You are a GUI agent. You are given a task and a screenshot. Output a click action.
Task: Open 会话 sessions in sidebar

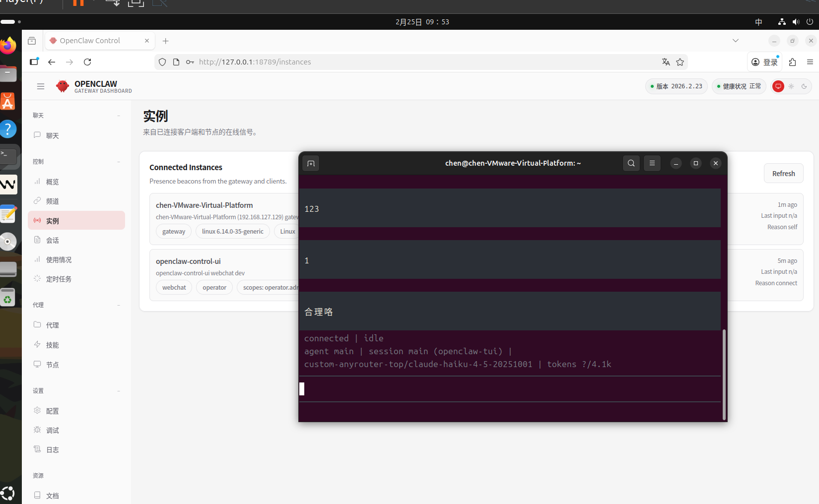(x=76, y=240)
